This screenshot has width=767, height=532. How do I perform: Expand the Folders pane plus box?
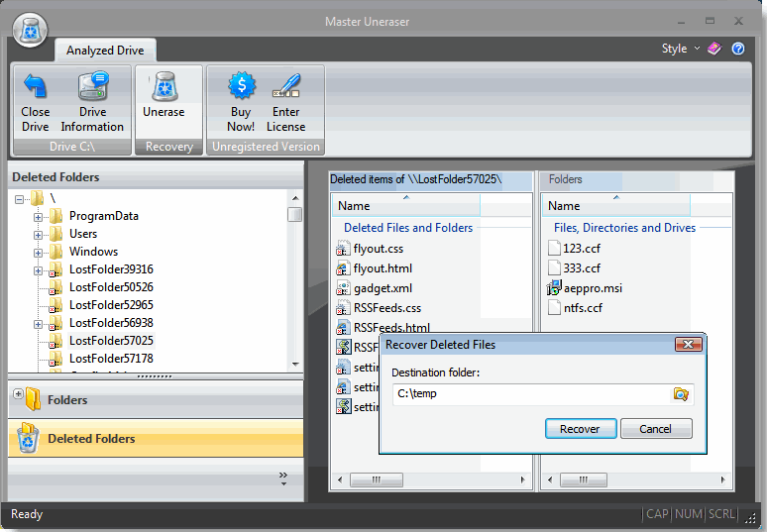pyautogui.click(x=18, y=393)
